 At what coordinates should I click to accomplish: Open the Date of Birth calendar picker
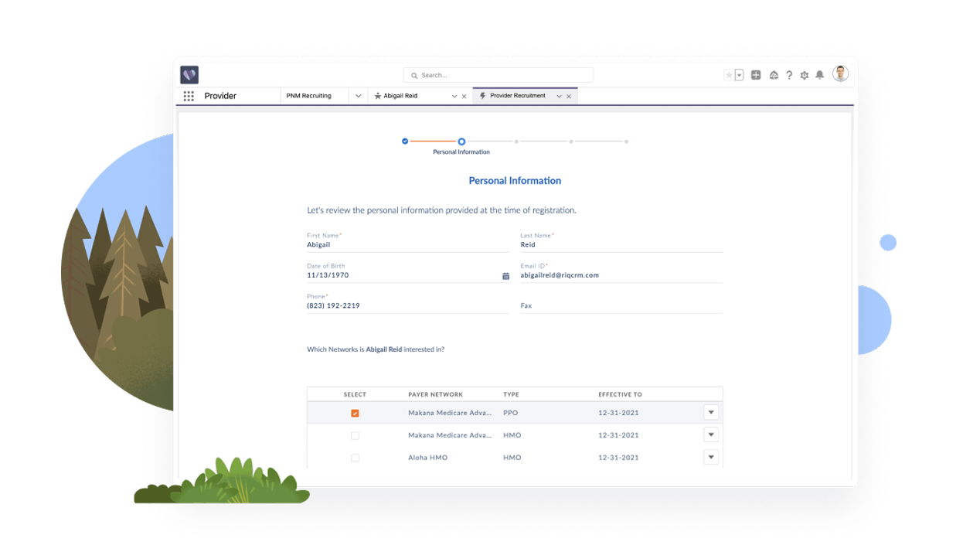(505, 276)
